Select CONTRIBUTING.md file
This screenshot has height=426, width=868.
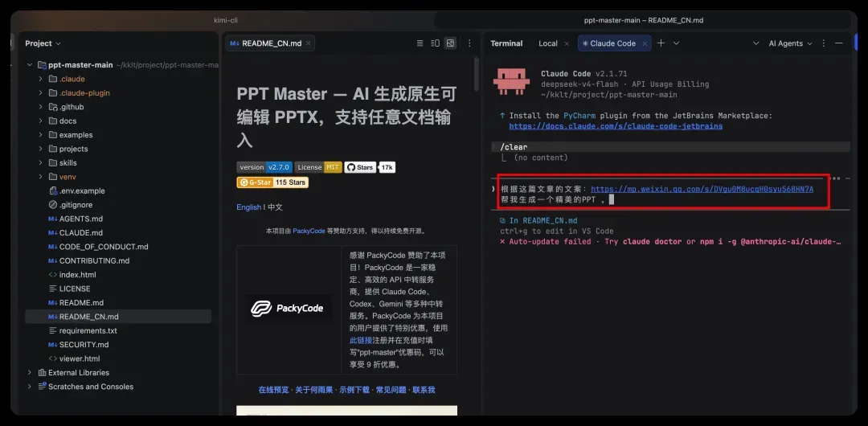click(94, 260)
